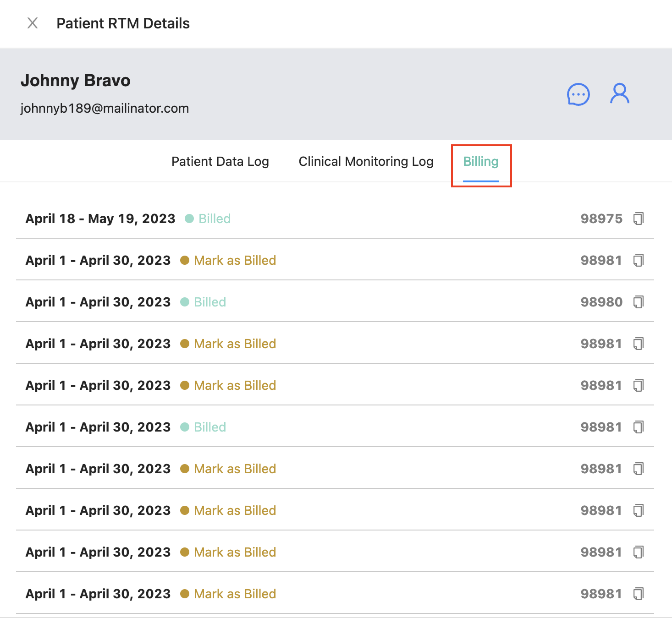Mark the bottom April entry as Billed

pos(234,594)
